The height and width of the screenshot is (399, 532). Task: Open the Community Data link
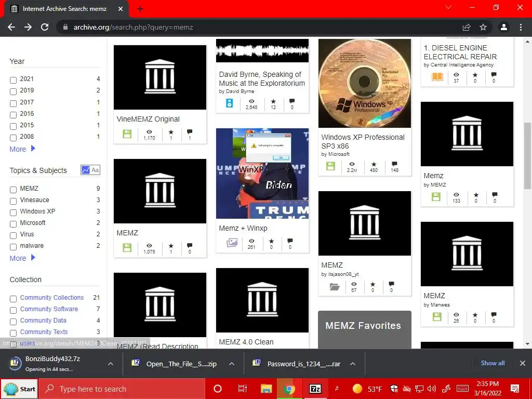[43, 320]
